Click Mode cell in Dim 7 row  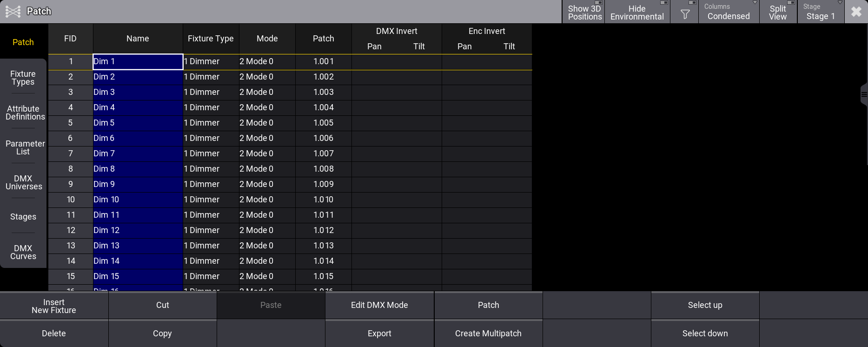pos(267,153)
